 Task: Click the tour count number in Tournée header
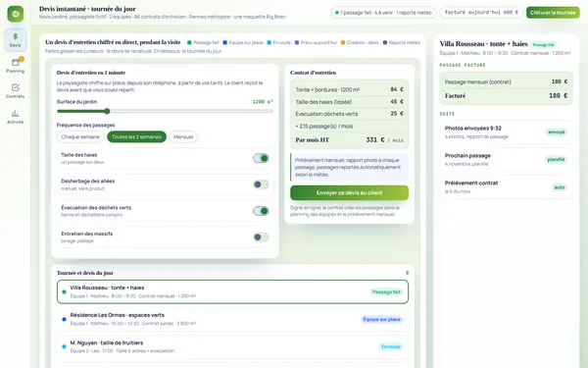[x=407, y=273]
